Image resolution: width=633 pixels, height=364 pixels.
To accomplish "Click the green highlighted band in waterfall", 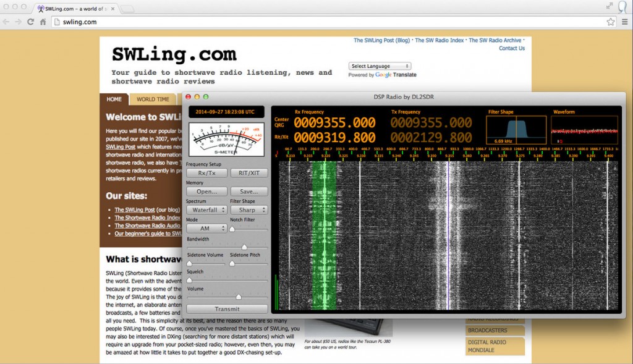I will pos(324,235).
